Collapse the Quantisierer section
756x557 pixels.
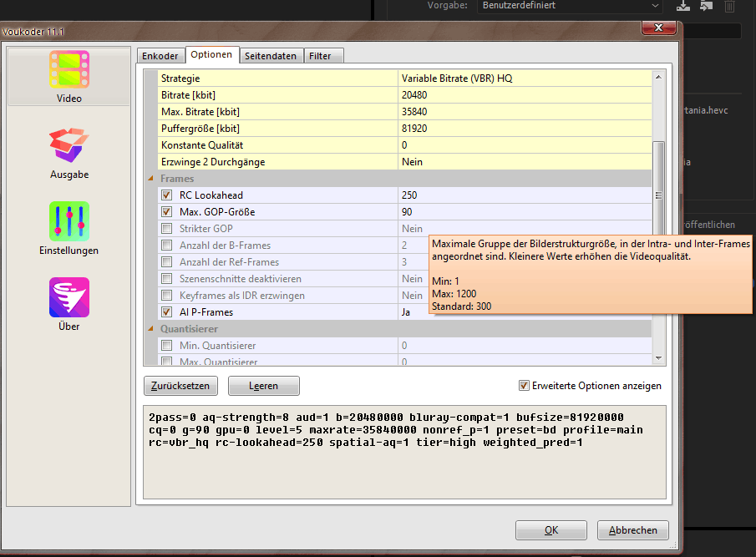151,329
